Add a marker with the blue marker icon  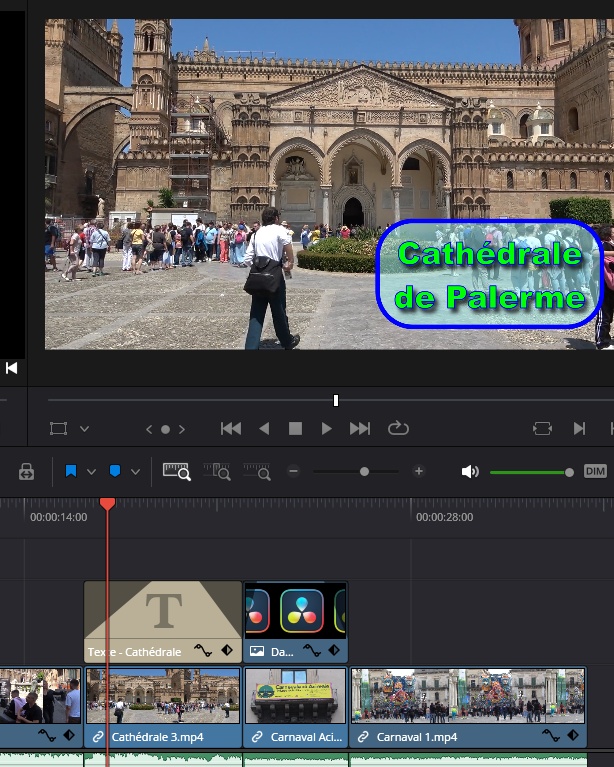tap(115, 471)
